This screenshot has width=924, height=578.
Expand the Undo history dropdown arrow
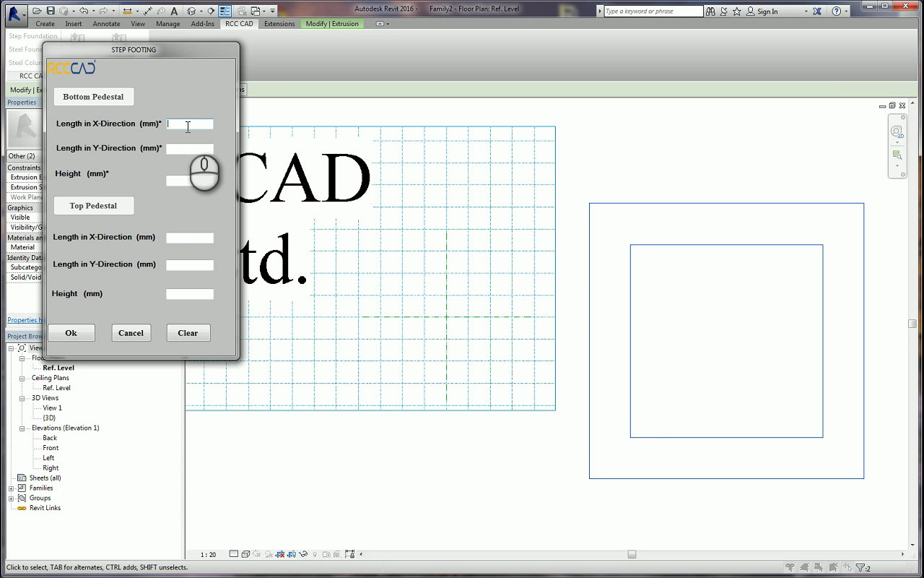[93, 11]
